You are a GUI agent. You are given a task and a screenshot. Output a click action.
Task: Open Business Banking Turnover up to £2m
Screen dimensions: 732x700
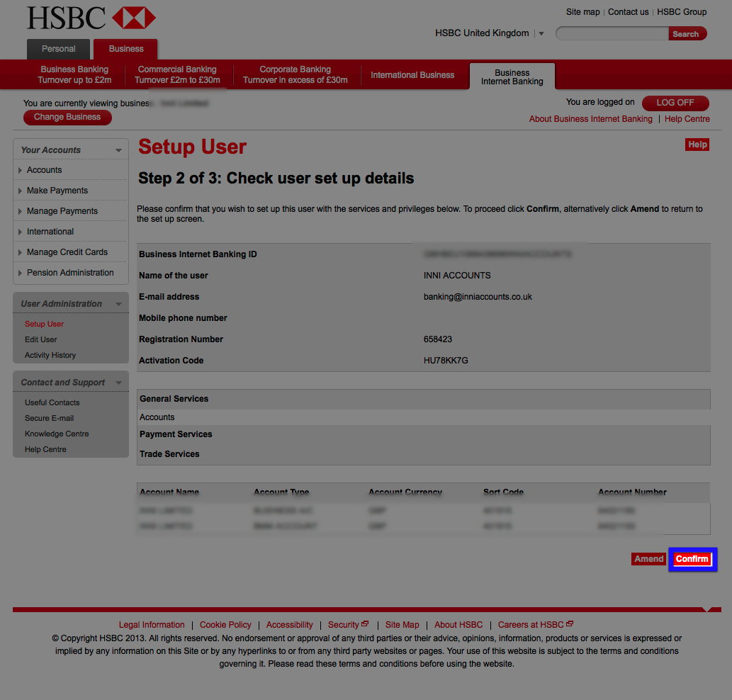coord(74,74)
